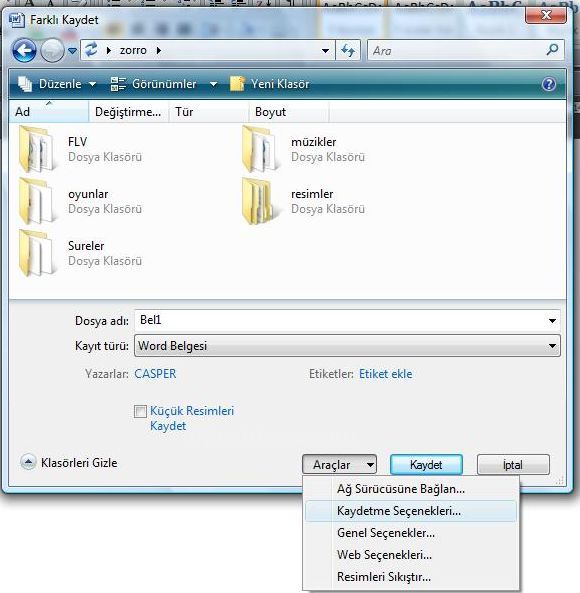
Task: Click the Görünümler views button
Action: (x=154, y=84)
